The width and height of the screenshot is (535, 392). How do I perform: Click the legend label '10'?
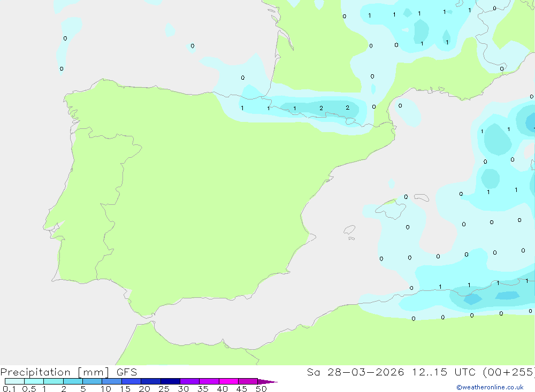106,389
